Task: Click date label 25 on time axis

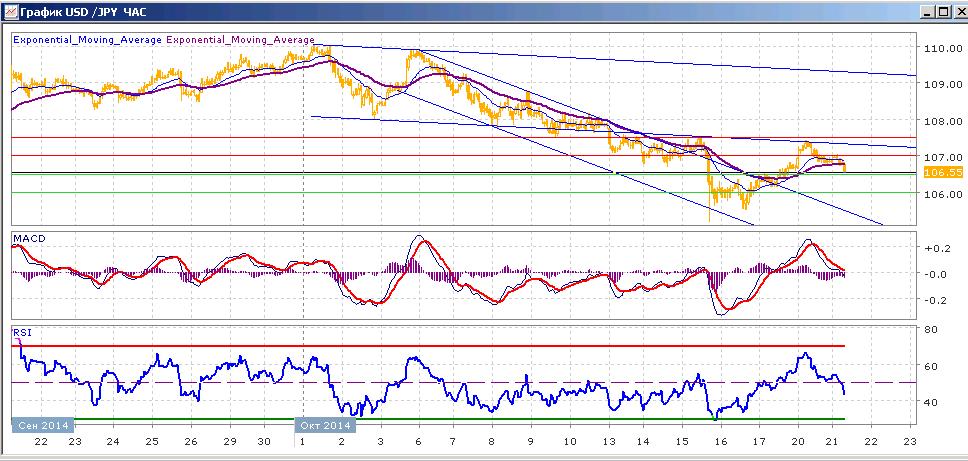Action: (152, 442)
